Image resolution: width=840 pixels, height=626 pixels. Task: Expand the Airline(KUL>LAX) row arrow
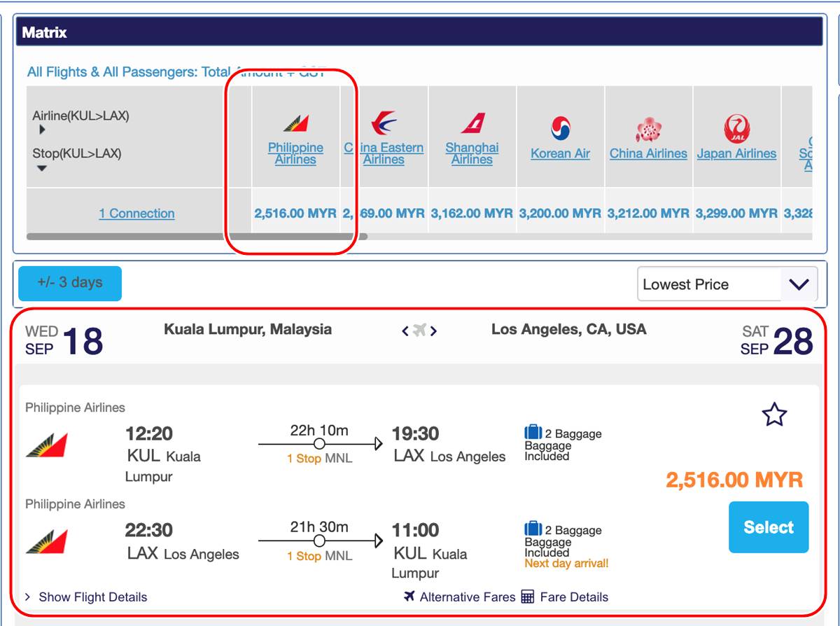tap(43, 130)
